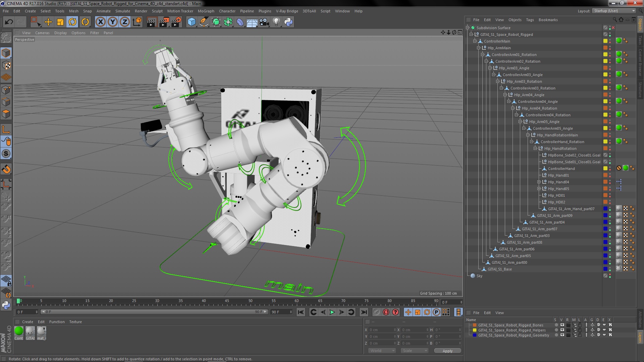Toggle visibility dots of Sky object
The height and width of the screenshot is (362, 644).
click(x=610, y=276)
